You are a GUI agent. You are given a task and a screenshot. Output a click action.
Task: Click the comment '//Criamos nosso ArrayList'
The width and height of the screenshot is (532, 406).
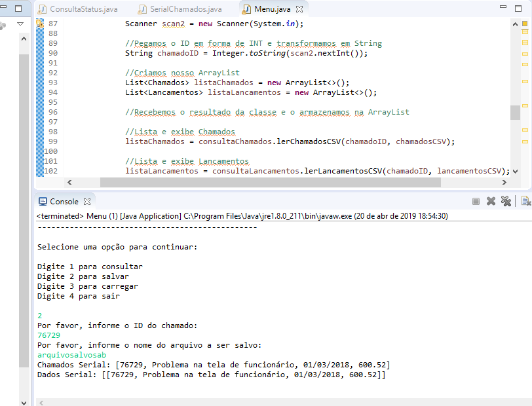[183, 73]
